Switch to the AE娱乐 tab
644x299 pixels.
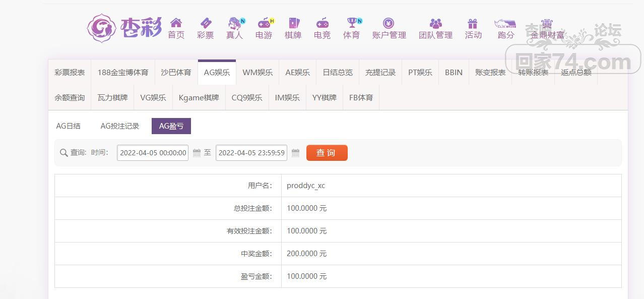(298, 72)
